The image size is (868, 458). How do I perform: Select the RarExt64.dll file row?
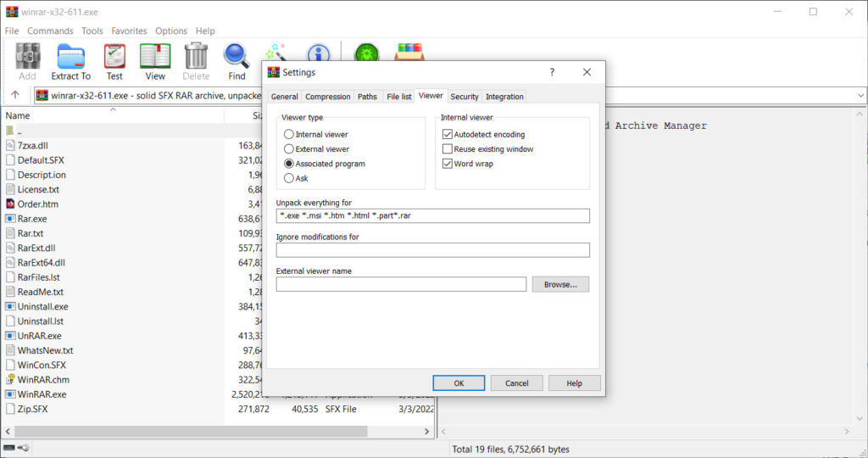click(x=133, y=263)
